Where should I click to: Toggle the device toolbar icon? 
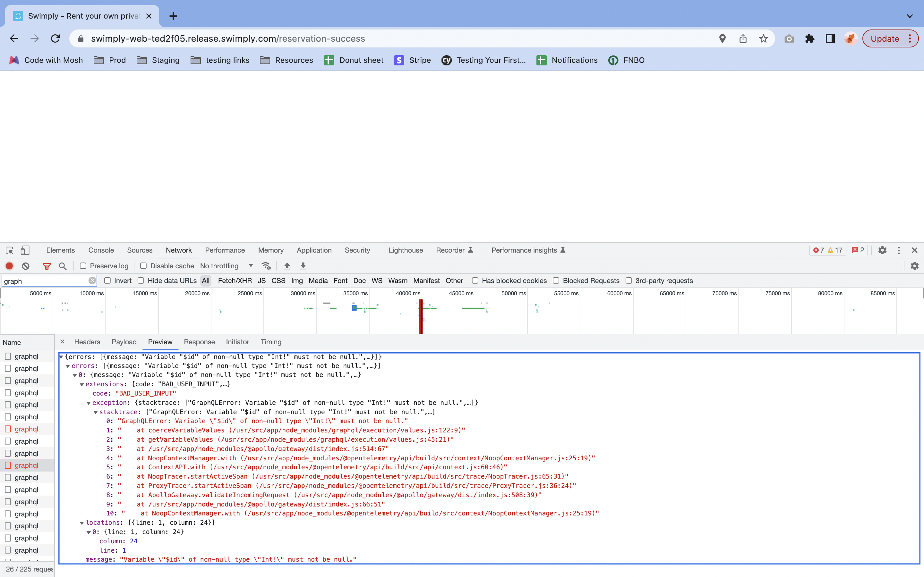25,250
